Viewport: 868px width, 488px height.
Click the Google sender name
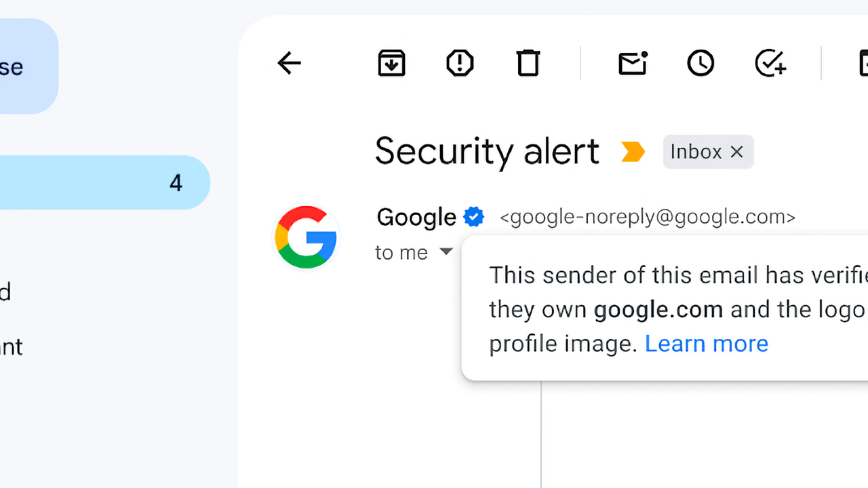pos(416,218)
